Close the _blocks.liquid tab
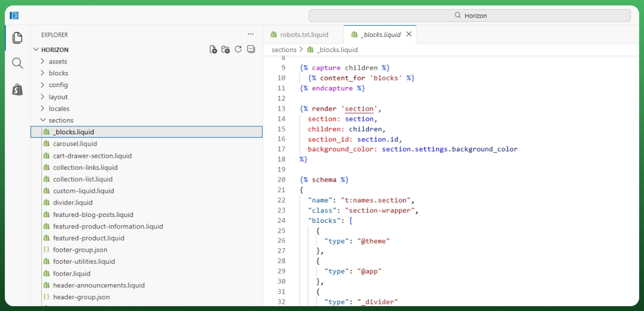This screenshot has height=311, width=644. tap(409, 34)
